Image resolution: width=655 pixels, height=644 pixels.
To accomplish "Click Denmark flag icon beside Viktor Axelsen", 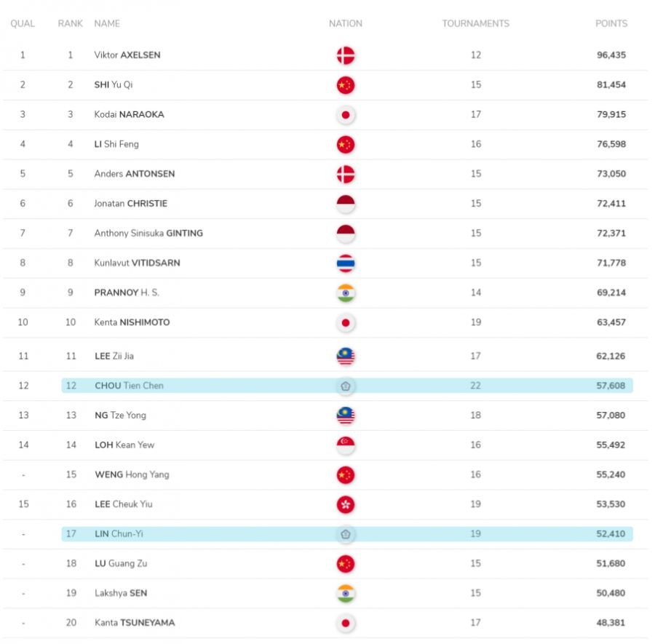I will [345, 55].
